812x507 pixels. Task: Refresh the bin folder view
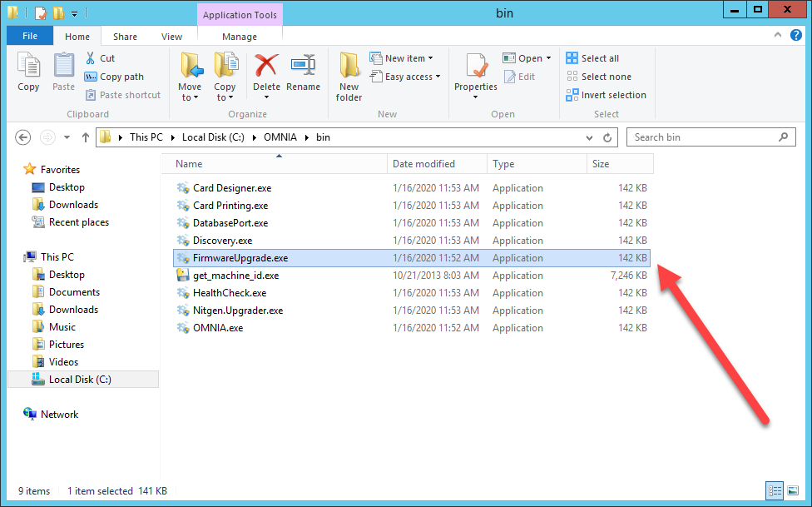tap(607, 137)
